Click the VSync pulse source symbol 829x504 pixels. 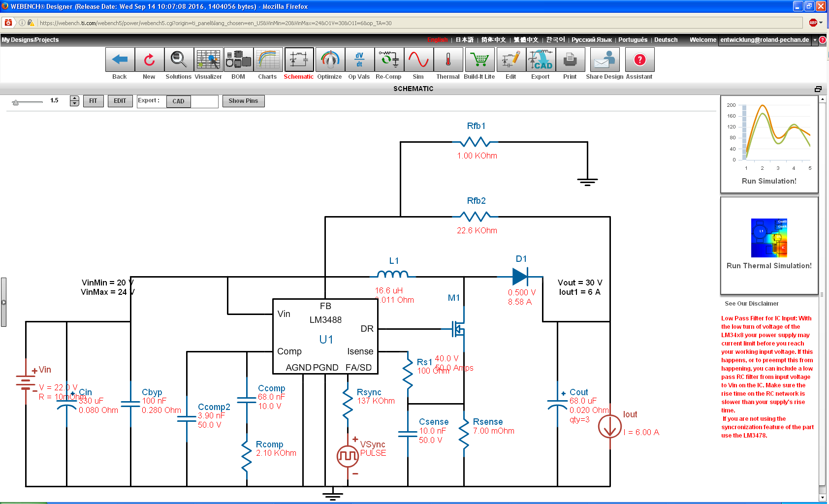click(348, 456)
